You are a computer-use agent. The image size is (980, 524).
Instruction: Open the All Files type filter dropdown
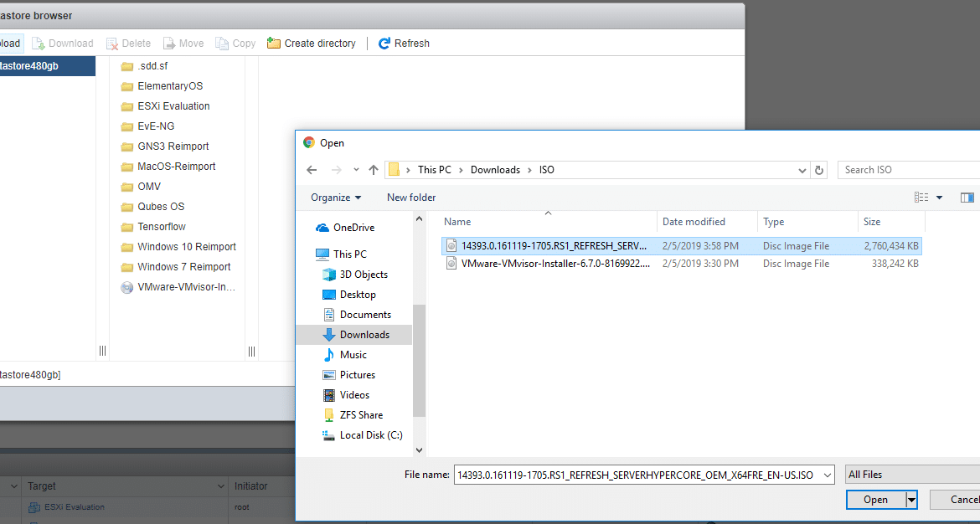coord(912,475)
